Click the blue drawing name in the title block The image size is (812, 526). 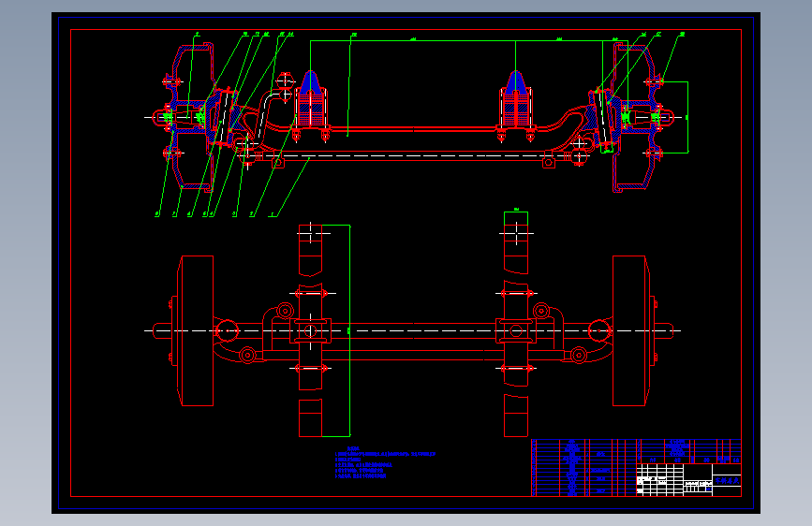coord(727,480)
